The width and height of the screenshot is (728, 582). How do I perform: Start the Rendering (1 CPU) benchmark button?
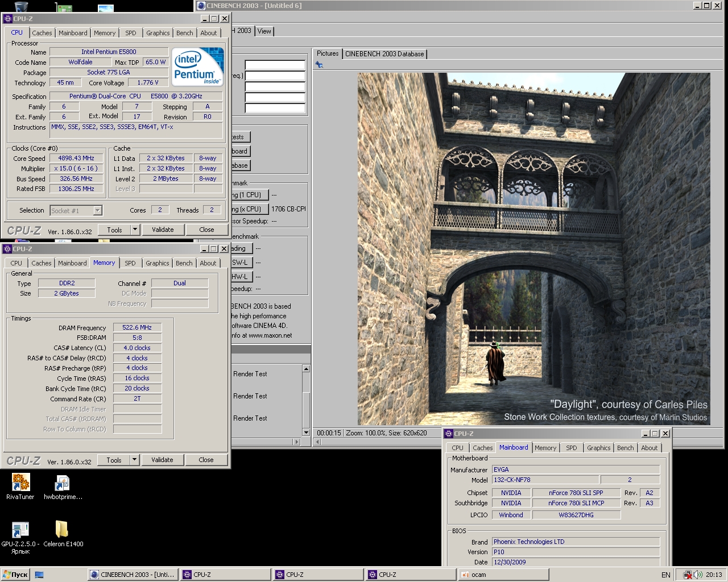pos(249,195)
